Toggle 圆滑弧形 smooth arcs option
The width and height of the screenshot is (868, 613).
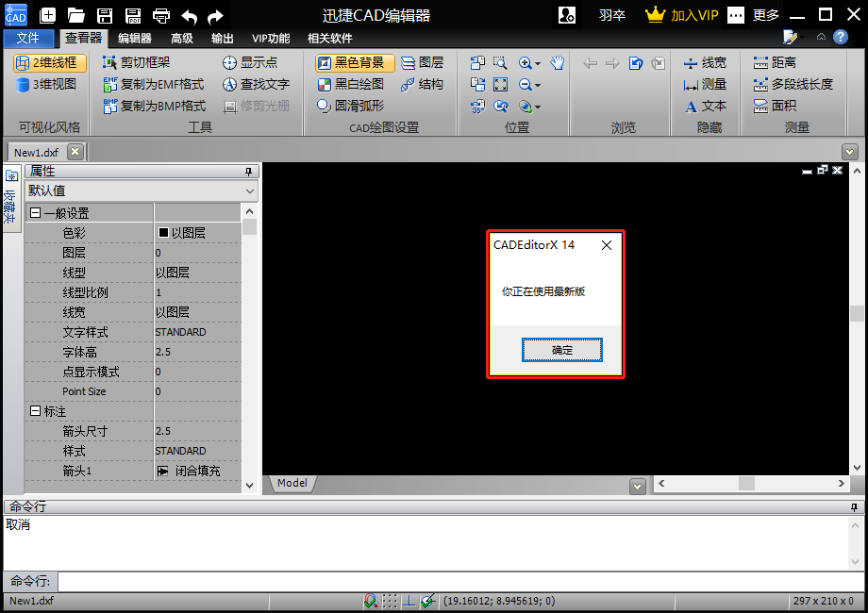350,106
